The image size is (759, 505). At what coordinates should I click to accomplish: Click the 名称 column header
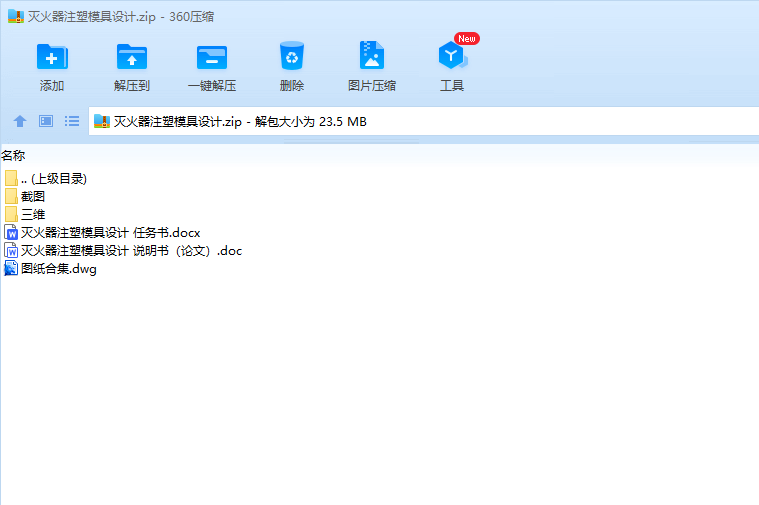coord(13,155)
